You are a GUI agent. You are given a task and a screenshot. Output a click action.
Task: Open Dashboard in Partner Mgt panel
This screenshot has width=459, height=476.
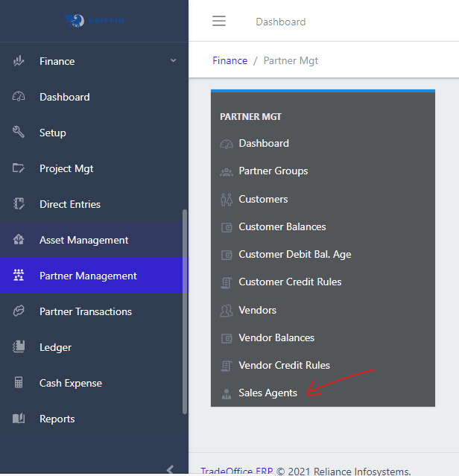click(264, 143)
